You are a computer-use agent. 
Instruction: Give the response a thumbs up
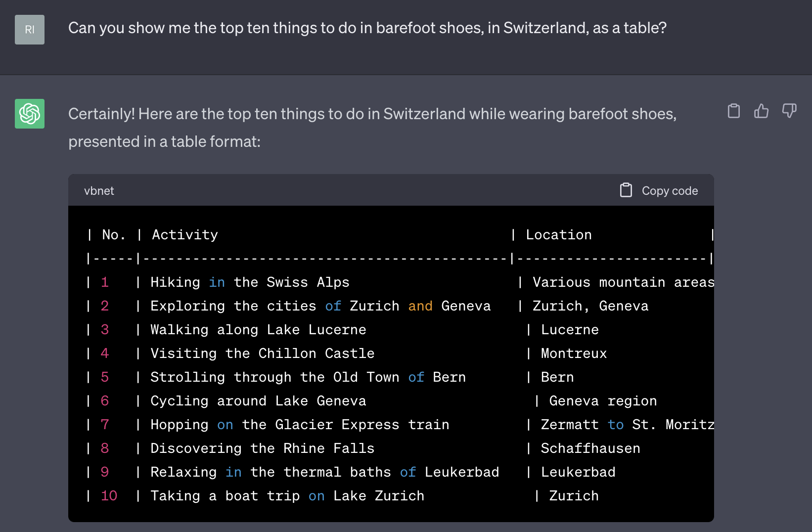[x=761, y=111]
